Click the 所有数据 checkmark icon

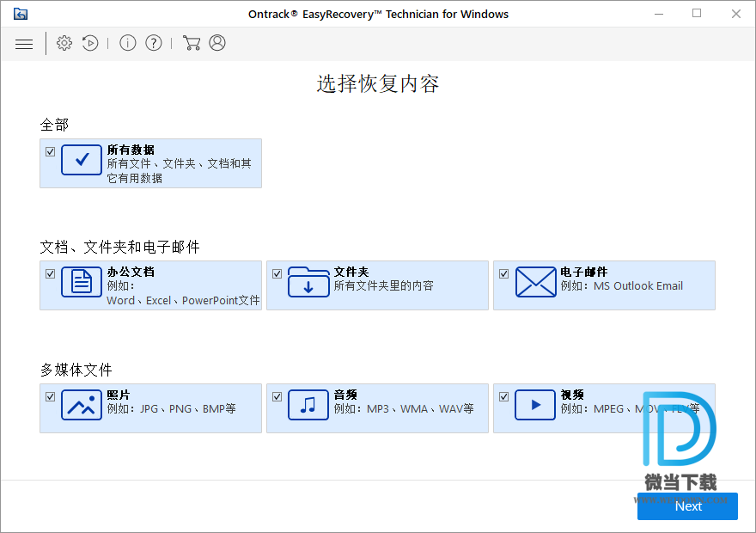(x=82, y=160)
